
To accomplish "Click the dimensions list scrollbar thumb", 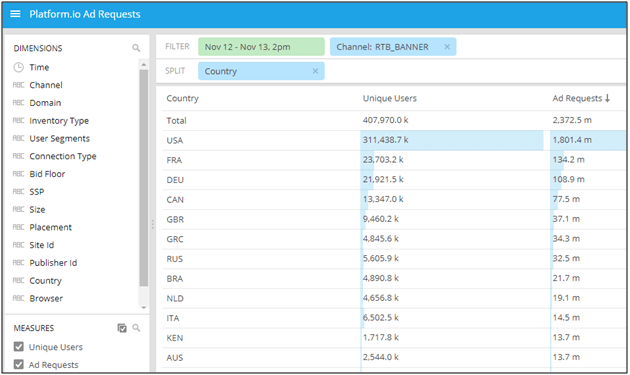I will click(143, 178).
